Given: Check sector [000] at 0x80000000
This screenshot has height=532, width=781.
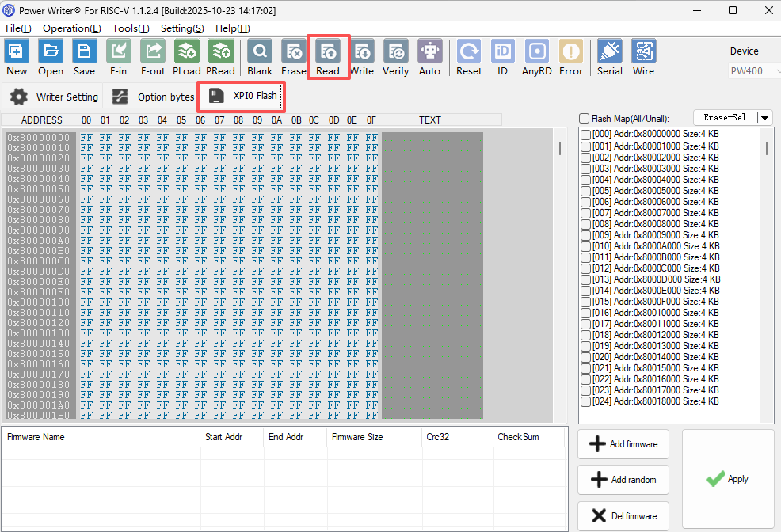Looking at the screenshot, I should pyautogui.click(x=585, y=135).
